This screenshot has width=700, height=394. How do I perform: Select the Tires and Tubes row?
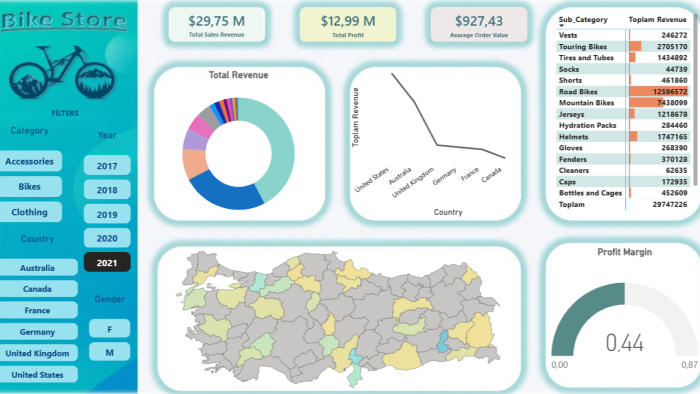pos(623,58)
